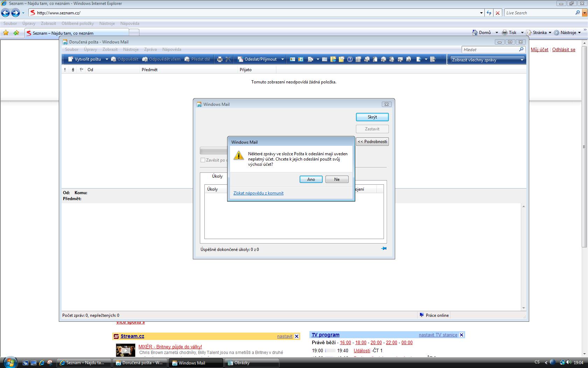
Task: Expand the Tisk dropdown arrow
Action: coord(522,33)
